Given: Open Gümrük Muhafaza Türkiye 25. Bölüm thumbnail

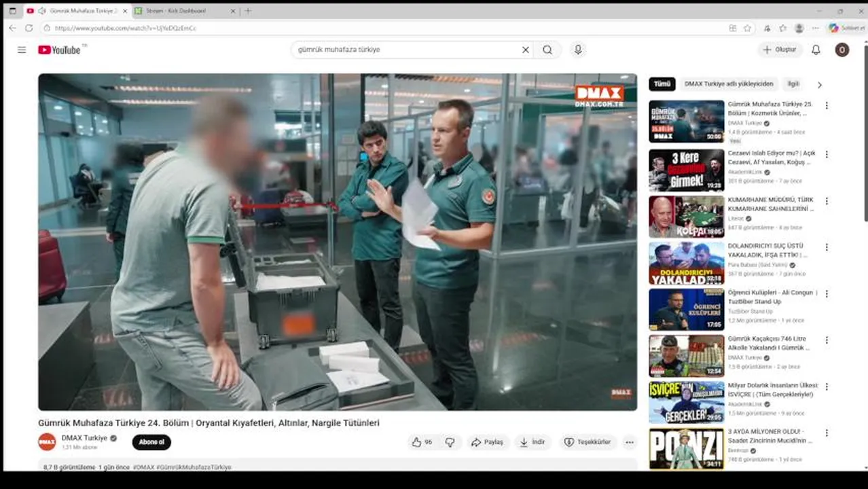Looking at the screenshot, I should 686,122.
